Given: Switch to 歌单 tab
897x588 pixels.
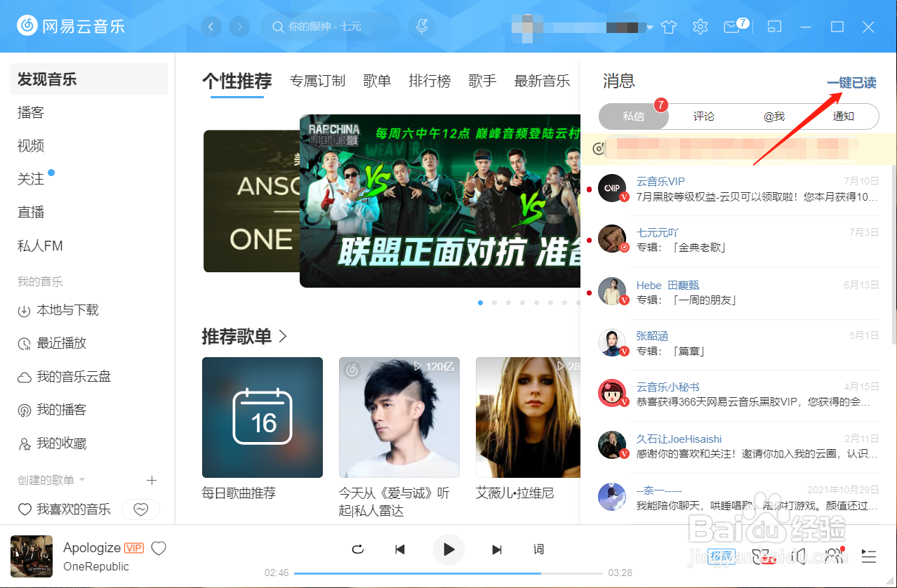Looking at the screenshot, I should (x=377, y=81).
